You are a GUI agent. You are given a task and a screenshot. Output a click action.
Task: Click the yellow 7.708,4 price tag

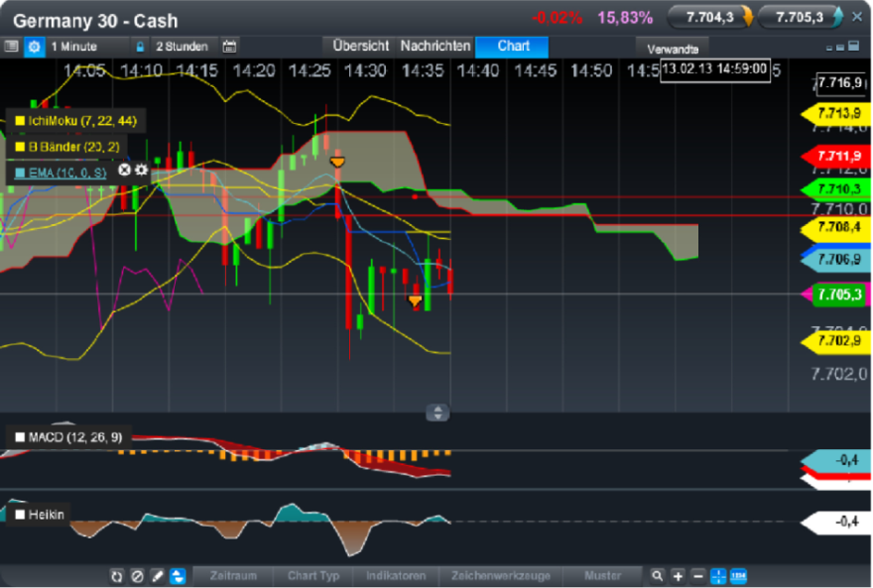[835, 227]
